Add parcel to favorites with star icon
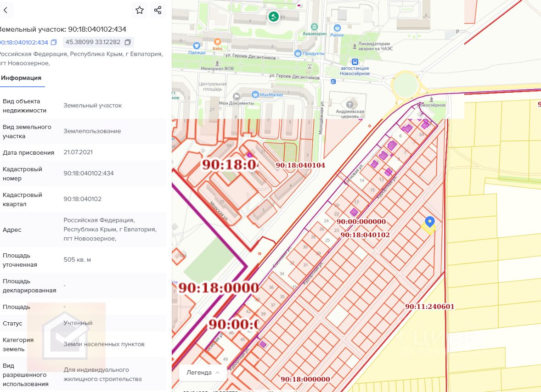The image size is (541, 392). coord(140,10)
